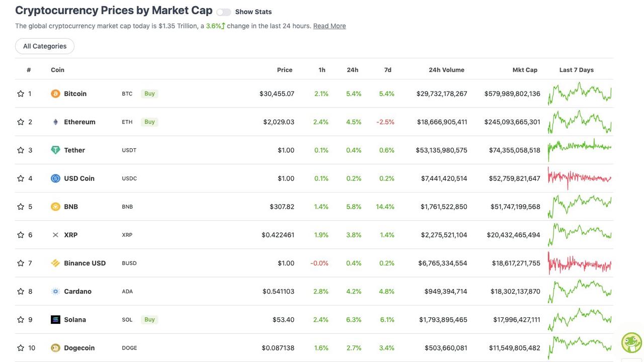Click the XRP cross logo

point(55,235)
